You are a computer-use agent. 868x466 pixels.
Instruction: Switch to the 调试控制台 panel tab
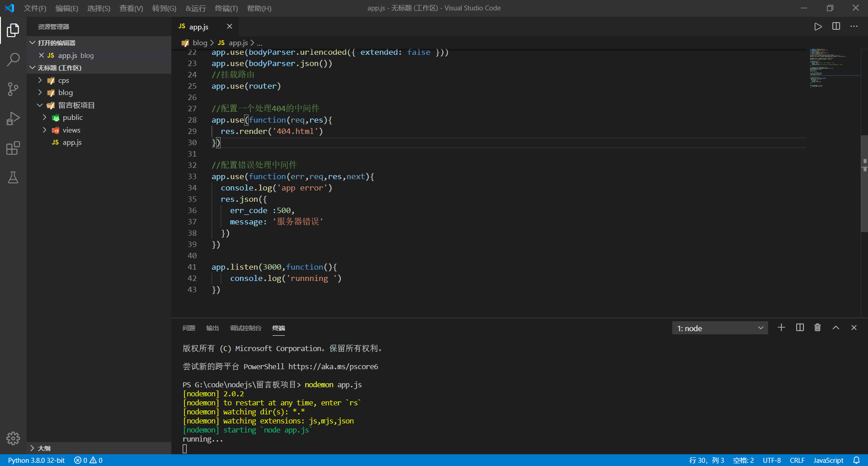click(x=245, y=328)
